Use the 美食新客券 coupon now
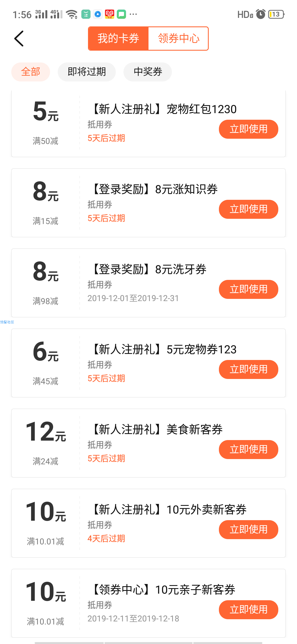This screenshot has height=644, width=297. pyautogui.click(x=249, y=449)
